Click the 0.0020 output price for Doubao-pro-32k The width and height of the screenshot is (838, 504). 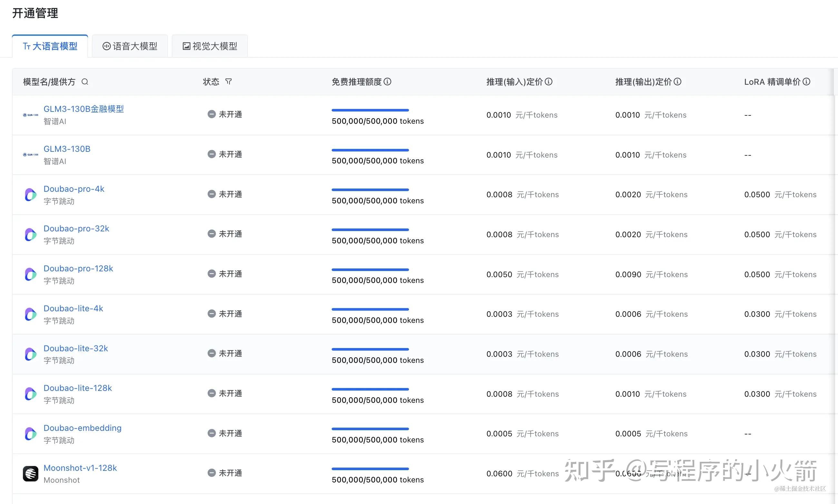click(628, 235)
